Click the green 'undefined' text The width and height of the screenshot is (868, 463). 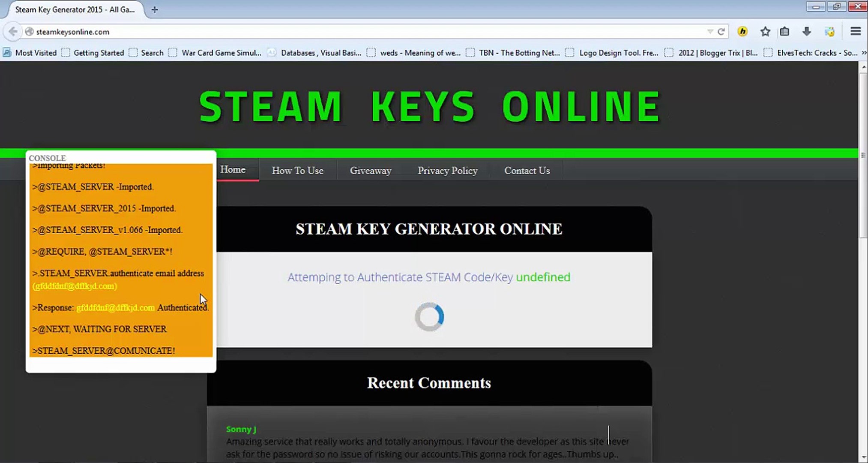(x=543, y=277)
